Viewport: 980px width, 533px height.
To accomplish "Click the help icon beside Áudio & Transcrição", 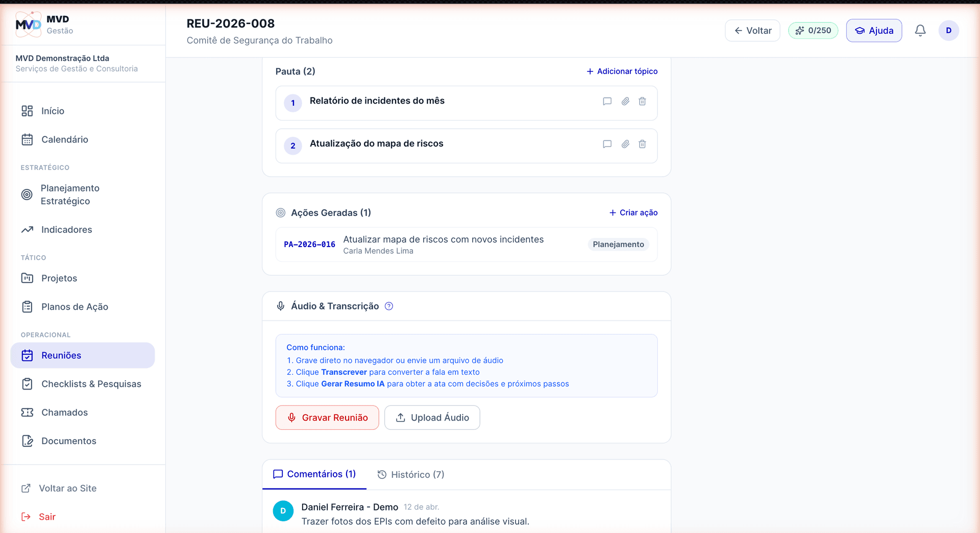I will (x=389, y=306).
